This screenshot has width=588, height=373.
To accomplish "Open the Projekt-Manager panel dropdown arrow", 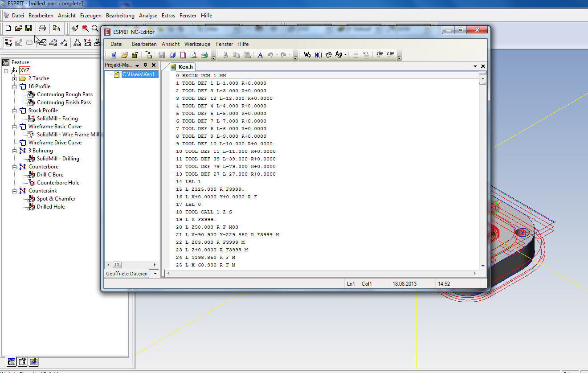I will [x=137, y=66].
